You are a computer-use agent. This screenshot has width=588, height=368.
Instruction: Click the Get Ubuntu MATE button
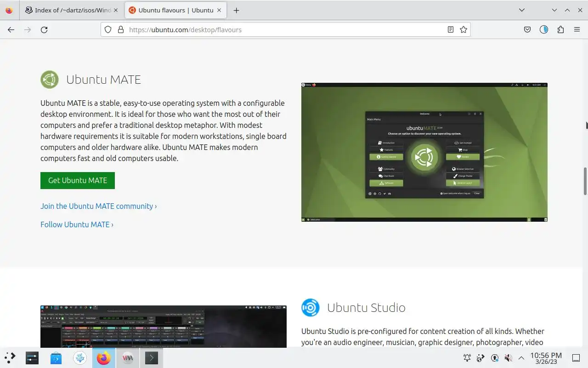pyautogui.click(x=78, y=180)
